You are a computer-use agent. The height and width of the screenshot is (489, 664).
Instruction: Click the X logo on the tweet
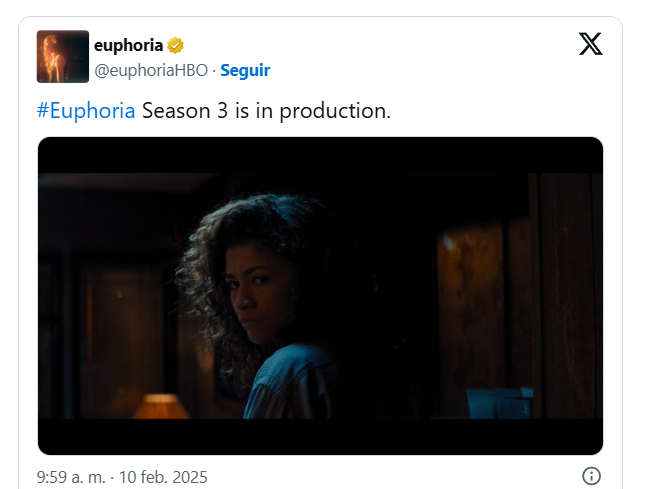click(x=590, y=45)
